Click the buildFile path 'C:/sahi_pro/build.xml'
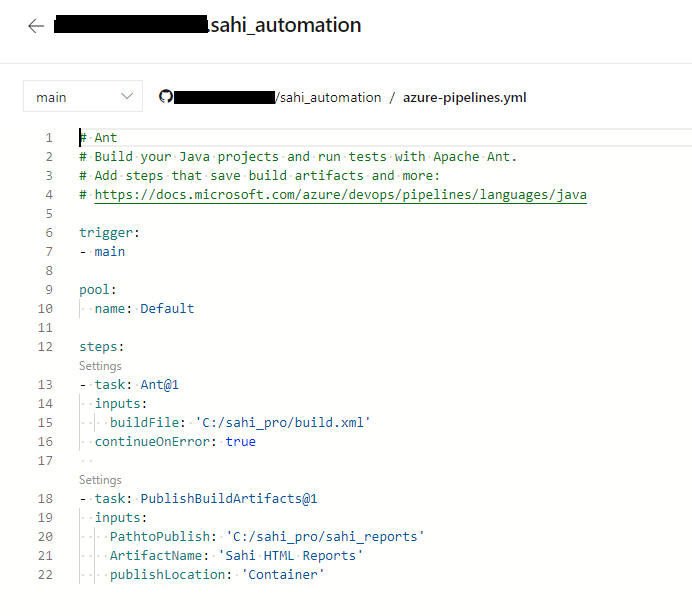This screenshot has height=616, width=692. point(285,423)
